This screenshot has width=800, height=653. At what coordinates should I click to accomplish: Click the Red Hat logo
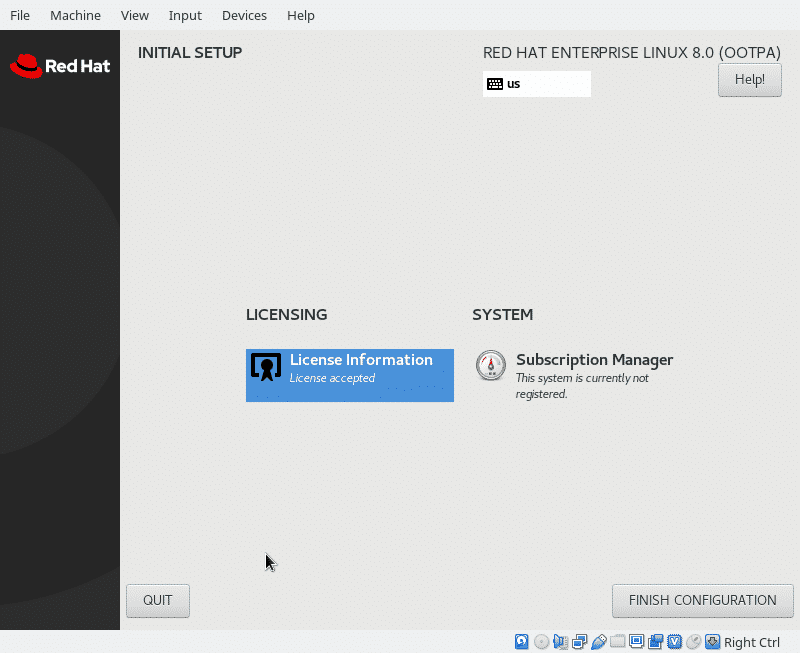pyautogui.click(x=60, y=66)
